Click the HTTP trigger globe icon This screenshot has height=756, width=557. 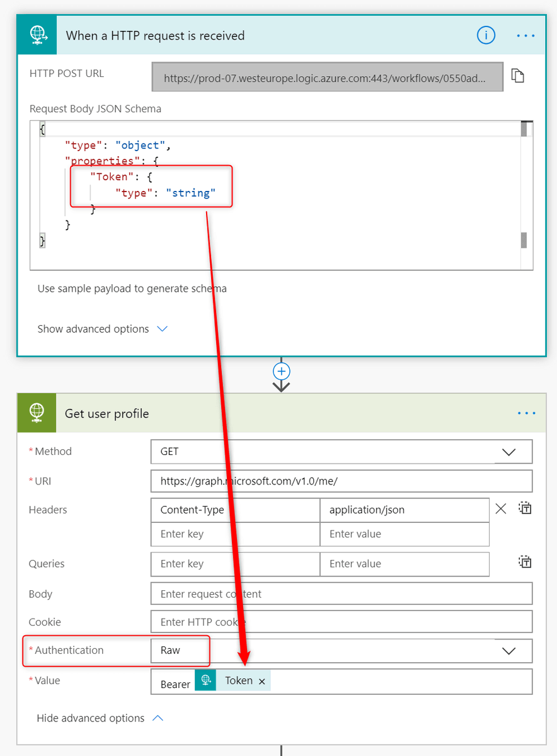pyautogui.click(x=36, y=35)
